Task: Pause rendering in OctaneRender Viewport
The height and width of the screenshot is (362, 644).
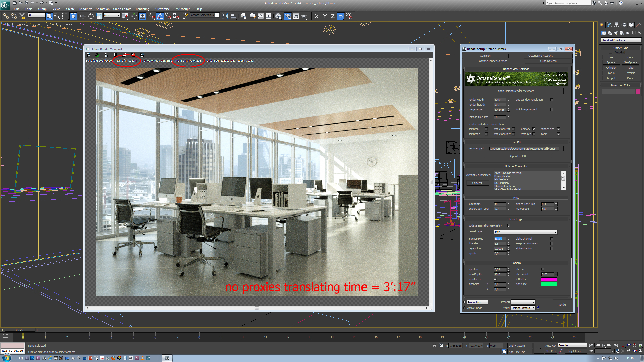Action: 115,55
